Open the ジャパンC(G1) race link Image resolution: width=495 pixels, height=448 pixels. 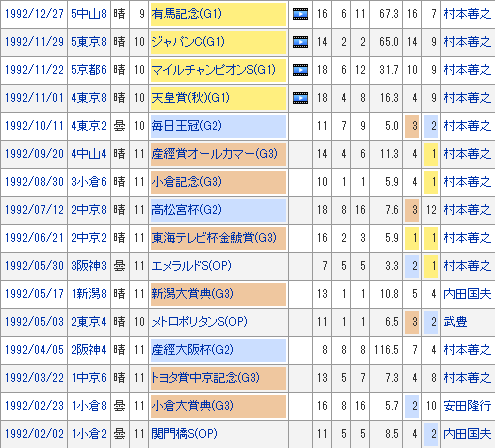(188, 42)
